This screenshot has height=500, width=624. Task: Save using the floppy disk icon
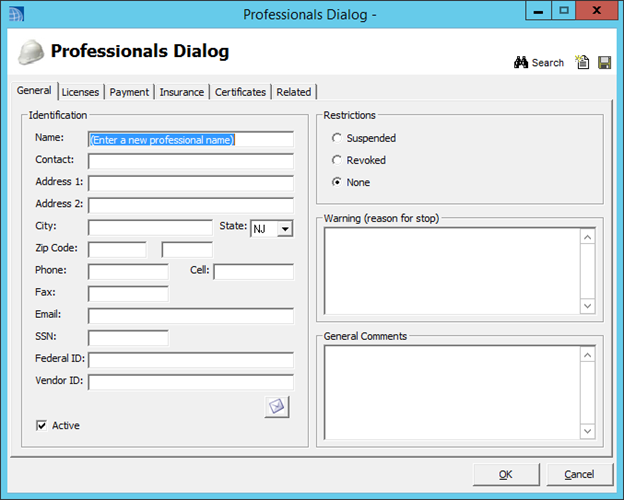click(x=604, y=62)
